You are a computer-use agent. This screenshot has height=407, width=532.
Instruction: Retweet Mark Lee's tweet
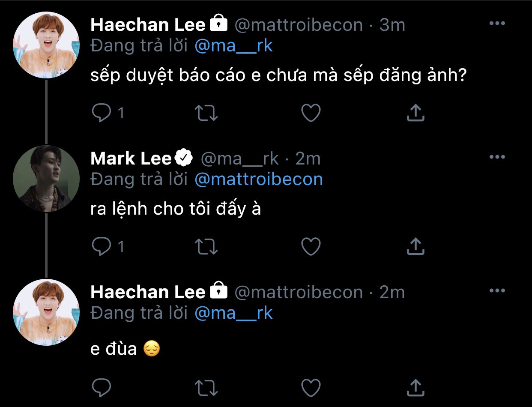coord(206,246)
